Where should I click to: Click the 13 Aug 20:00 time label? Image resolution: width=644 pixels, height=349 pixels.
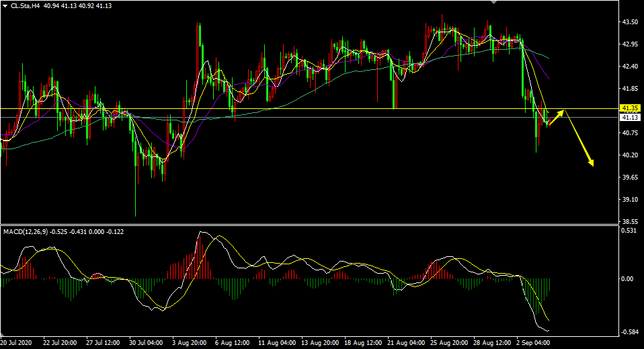[321, 342]
